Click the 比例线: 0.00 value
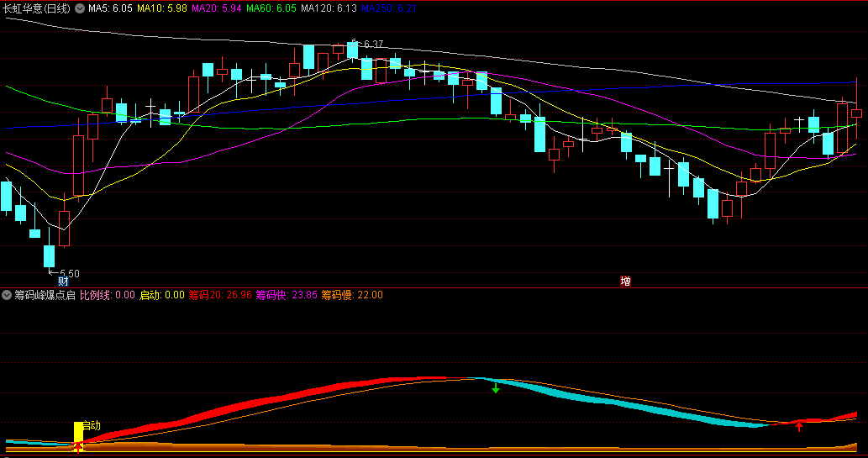This screenshot has width=868, height=458. (108, 295)
